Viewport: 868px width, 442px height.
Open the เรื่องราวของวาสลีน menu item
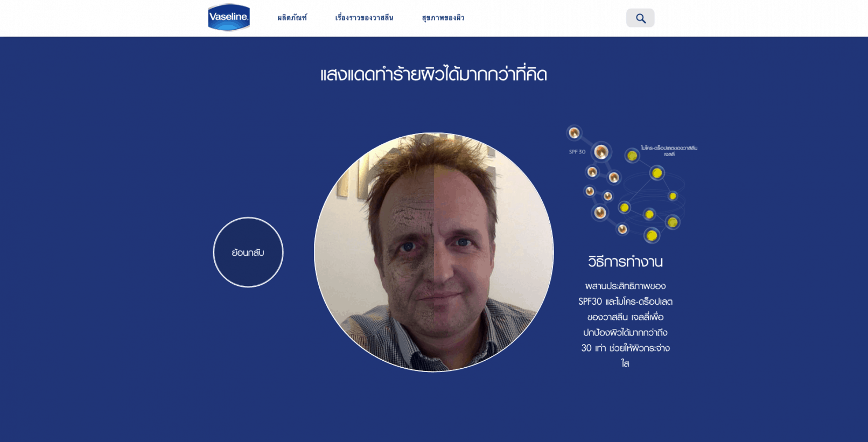pos(364,18)
